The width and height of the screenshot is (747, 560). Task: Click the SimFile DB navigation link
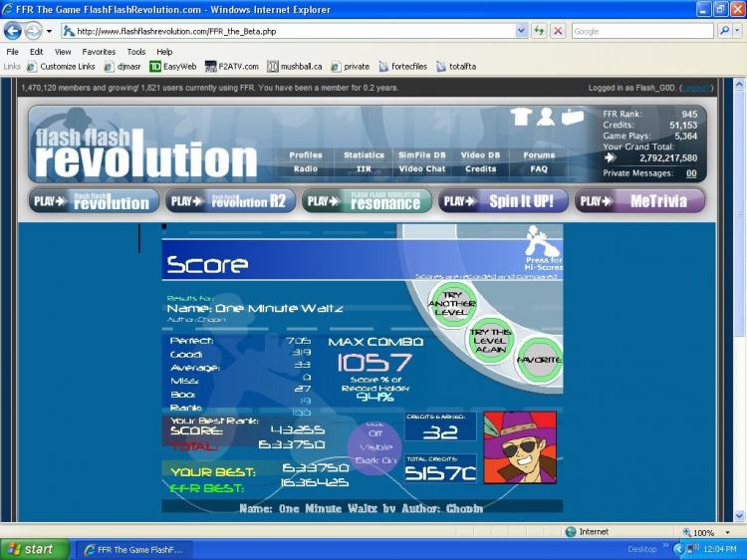pos(422,155)
